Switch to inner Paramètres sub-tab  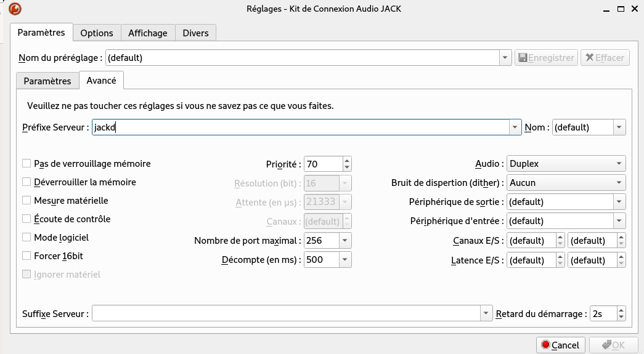point(47,81)
